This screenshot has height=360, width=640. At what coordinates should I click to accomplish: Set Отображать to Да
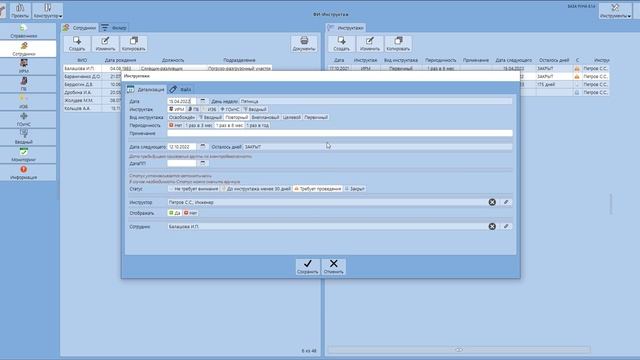(174, 213)
